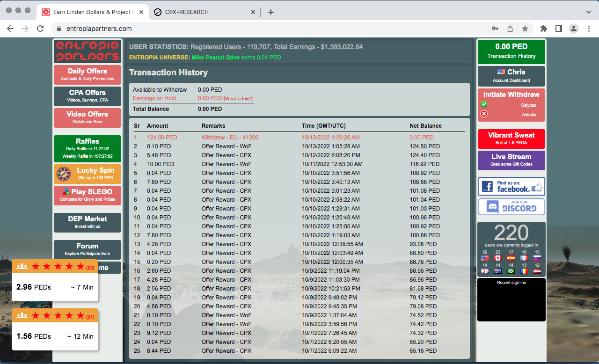Image resolution: width=599 pixels, height=364 pixels.
Task: Open the CPA Offers menu
Action: pyautogui.click(x=88, y=96)
